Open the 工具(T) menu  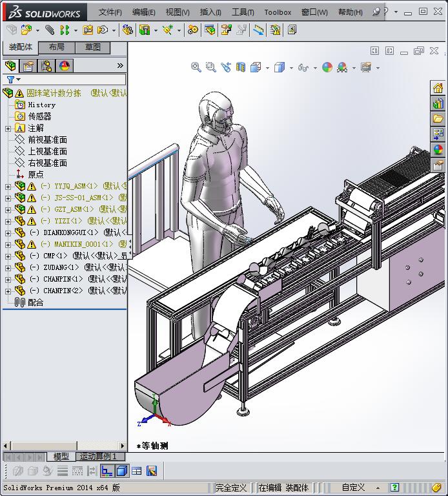243,12
